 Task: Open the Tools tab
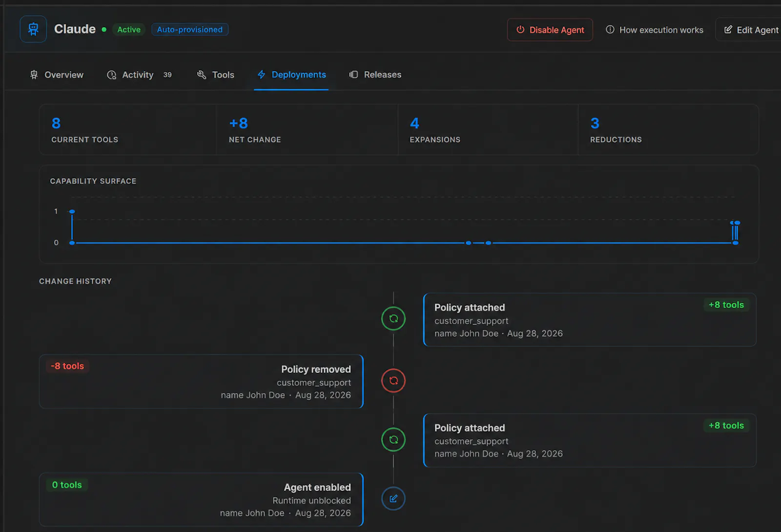pyautogui.click(x=216, y=75)
